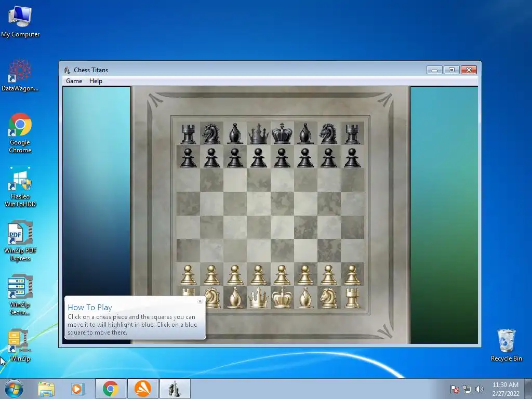Select the white queenside knight

coord(212,298)
